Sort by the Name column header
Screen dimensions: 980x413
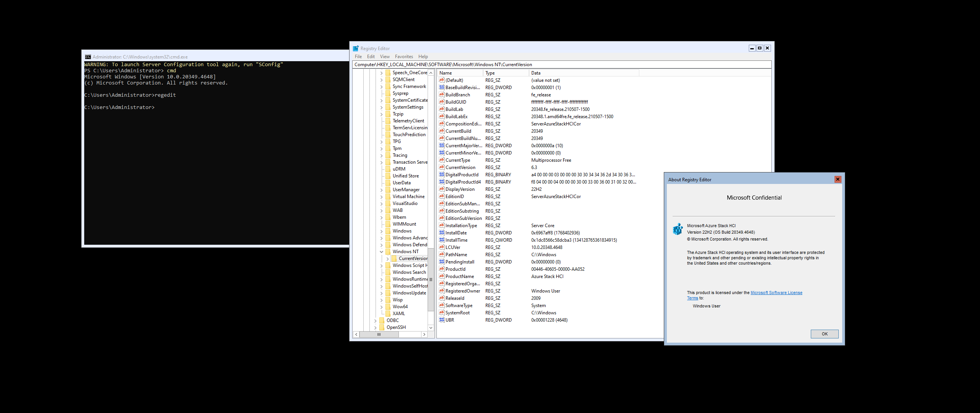coord(459,73)
